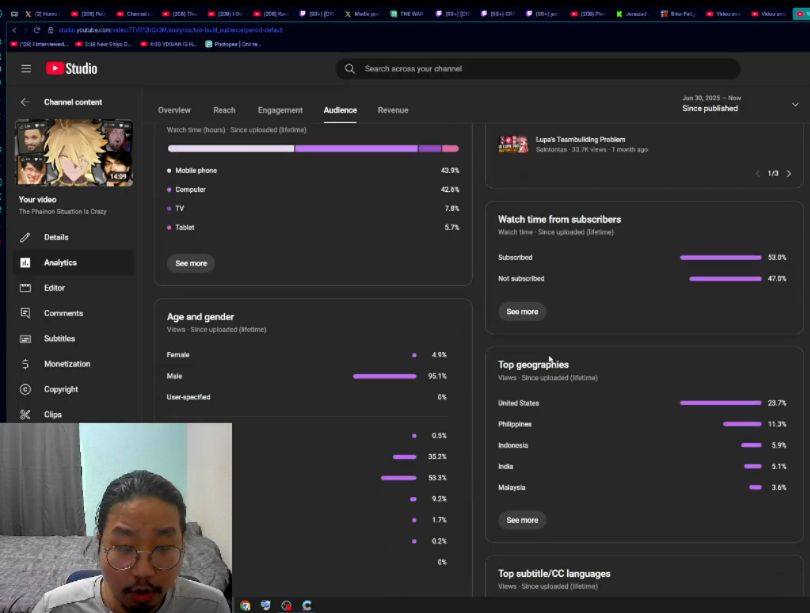The height and width of the screenshot is (613, 810).
Task: Click See more under device type
Action: click(191, 263)
